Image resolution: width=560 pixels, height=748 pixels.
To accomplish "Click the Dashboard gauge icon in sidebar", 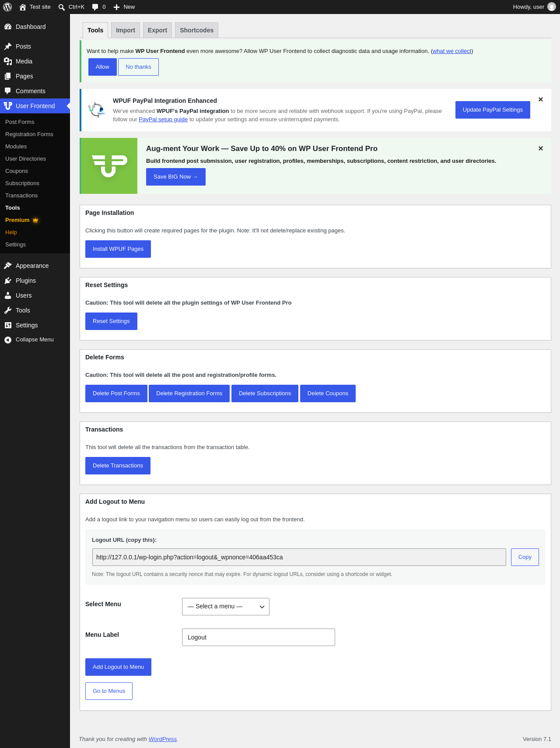I will pos(8,27).
